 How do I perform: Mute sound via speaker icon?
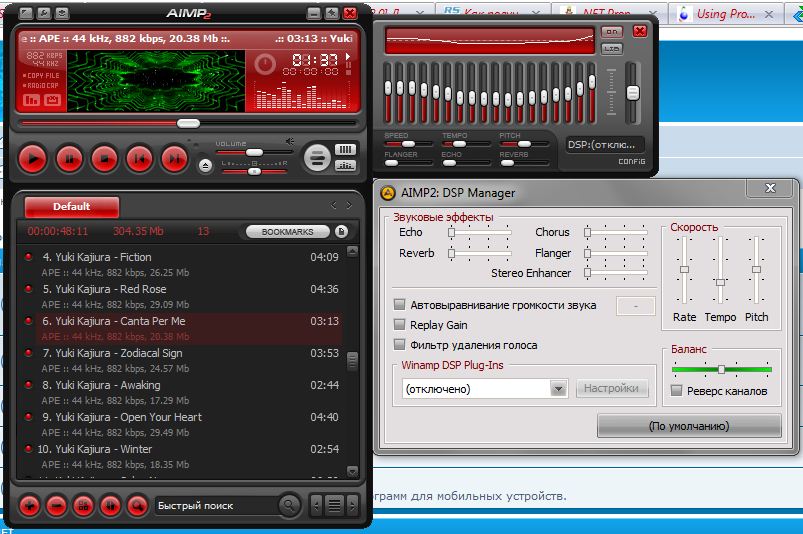pyautogui.click(x=290, y=141)
